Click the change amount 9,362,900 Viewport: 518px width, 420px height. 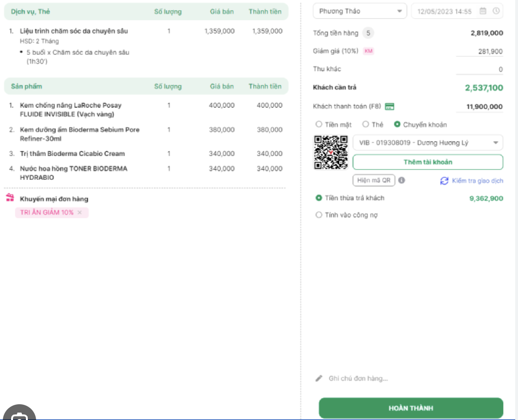click(x=486, y=198)
